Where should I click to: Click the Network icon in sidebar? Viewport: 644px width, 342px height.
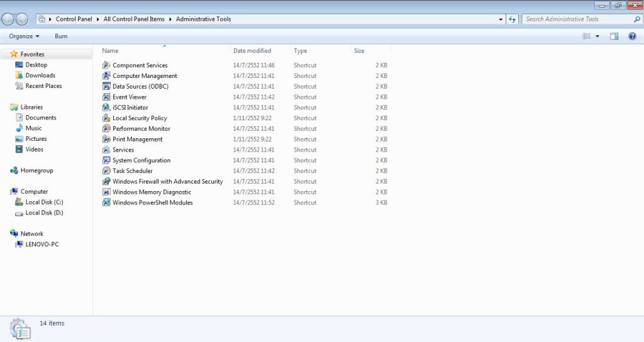tap(14, 233)
